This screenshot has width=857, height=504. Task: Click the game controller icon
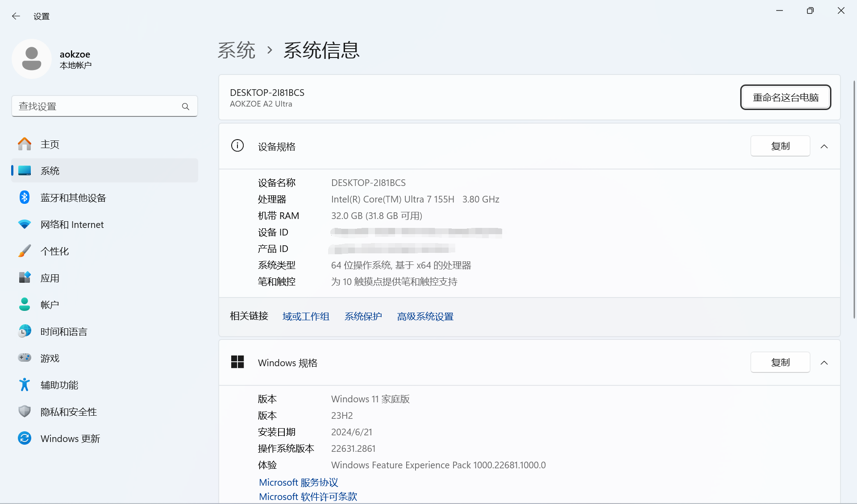(x=25, y=358)
